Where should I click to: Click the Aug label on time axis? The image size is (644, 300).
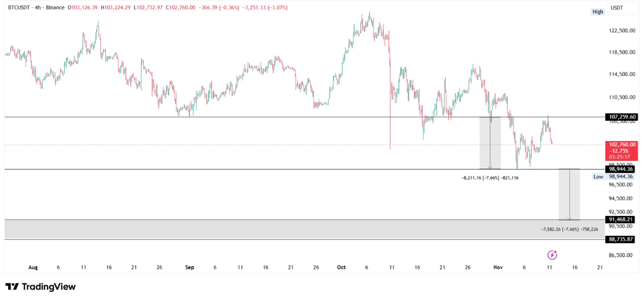(33, 267)
